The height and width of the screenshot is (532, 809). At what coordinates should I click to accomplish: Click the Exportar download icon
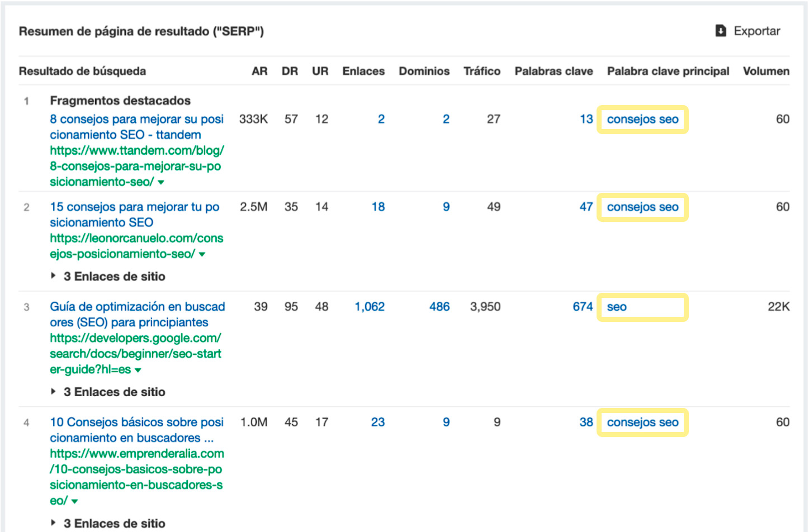(x=721, y=31)
